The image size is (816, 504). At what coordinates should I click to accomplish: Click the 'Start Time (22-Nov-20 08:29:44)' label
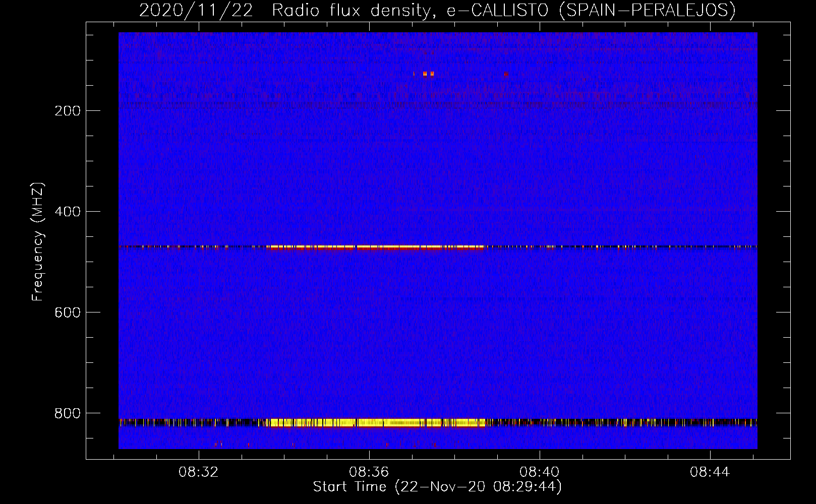coord(437,487)
